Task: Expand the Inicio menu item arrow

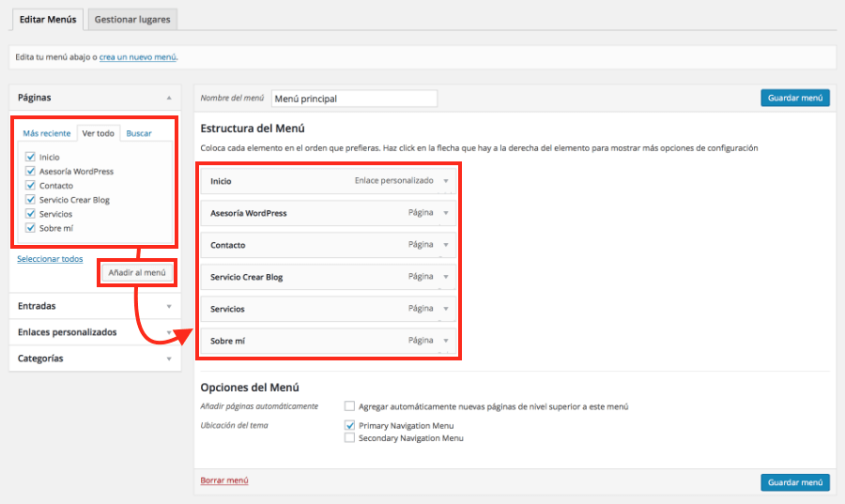Action: (x=446, y=181)
